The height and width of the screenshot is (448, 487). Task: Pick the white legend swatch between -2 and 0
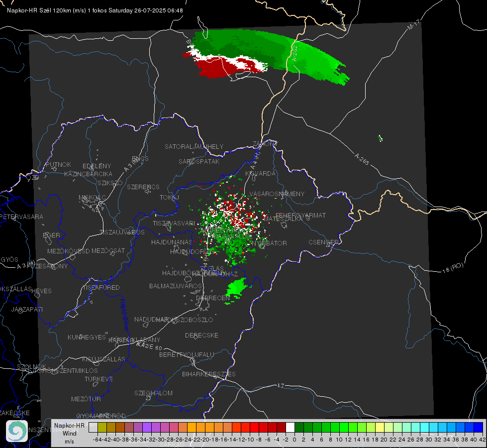point(290,427)
